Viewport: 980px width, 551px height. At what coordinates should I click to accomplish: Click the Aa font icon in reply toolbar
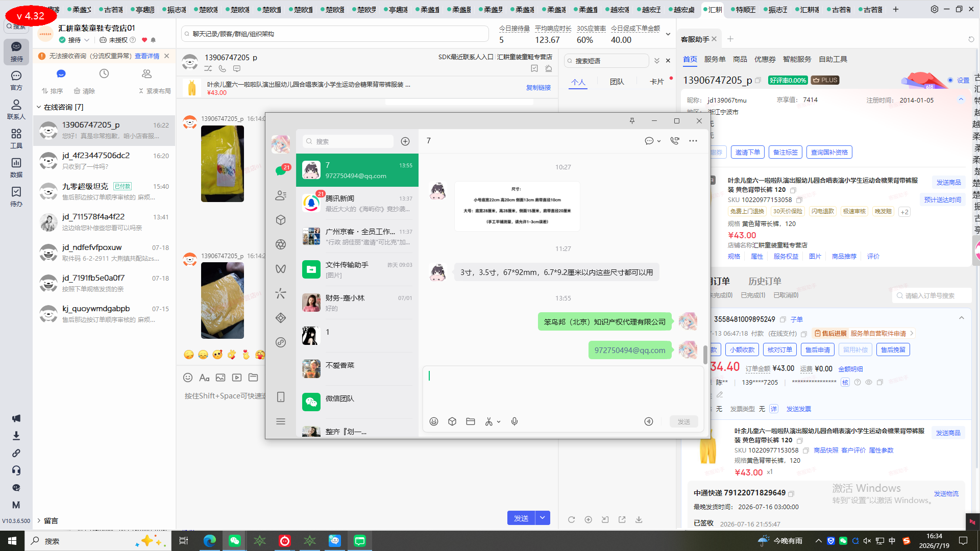point(204,378)
